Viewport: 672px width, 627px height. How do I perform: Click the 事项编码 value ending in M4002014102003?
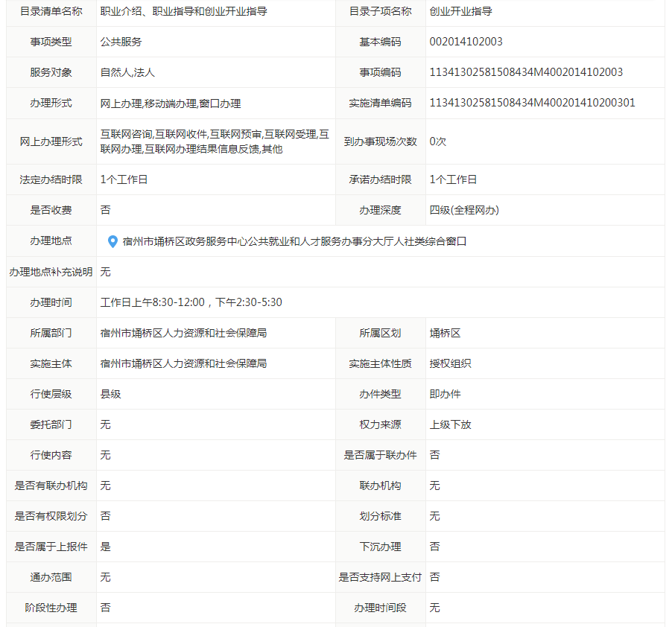[x=525, y=72]
